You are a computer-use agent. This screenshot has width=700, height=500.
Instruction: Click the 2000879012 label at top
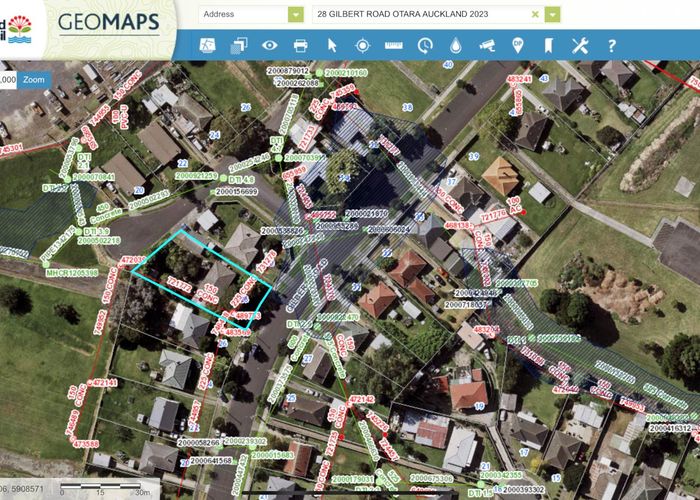click(288, 71)
